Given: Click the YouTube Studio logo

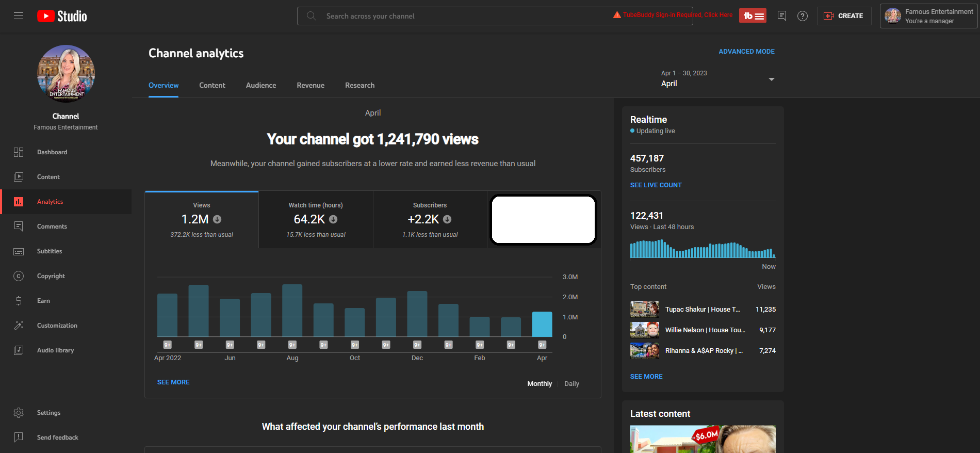Looking at the screenshot, I should [x=62, y=16].
